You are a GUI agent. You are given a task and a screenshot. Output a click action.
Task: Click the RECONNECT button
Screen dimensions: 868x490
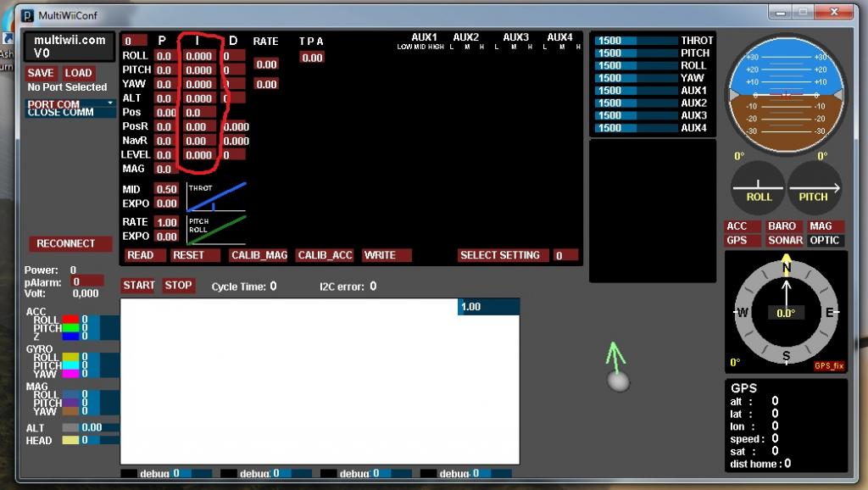[70, 243]
